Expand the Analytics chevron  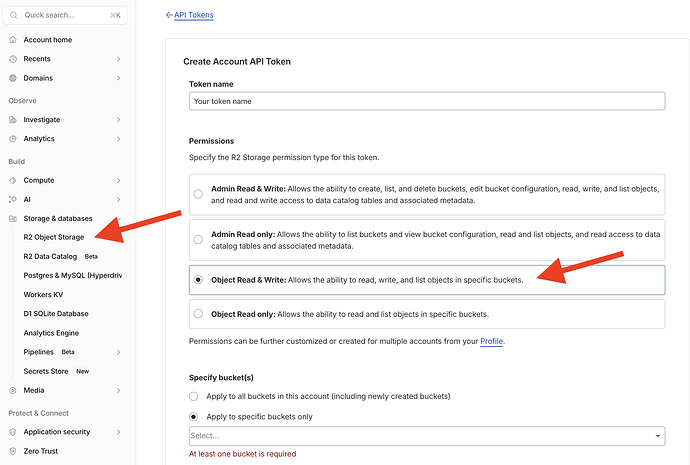118,139
